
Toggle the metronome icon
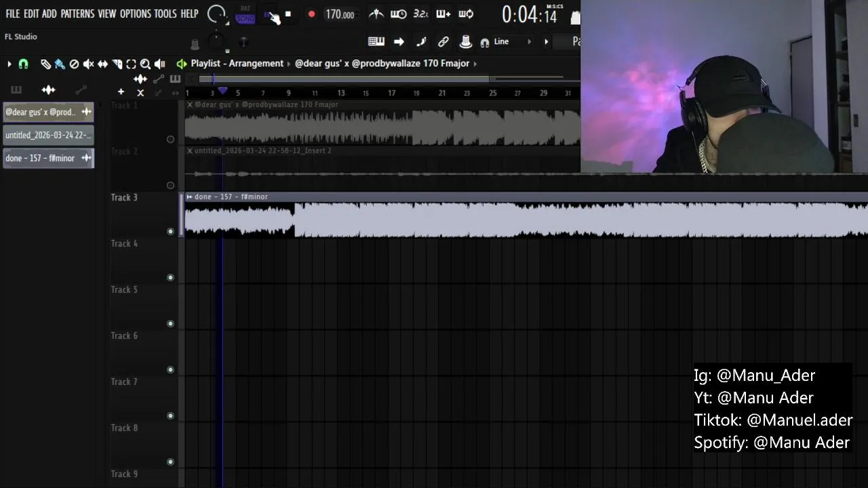coord(376,14)
